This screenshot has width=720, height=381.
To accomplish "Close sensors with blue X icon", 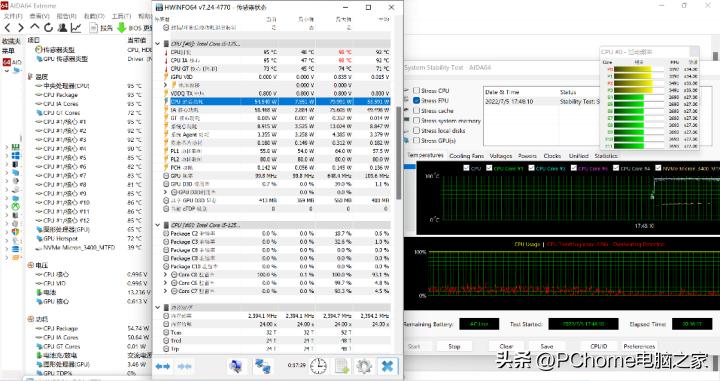I will pos(388,366).
